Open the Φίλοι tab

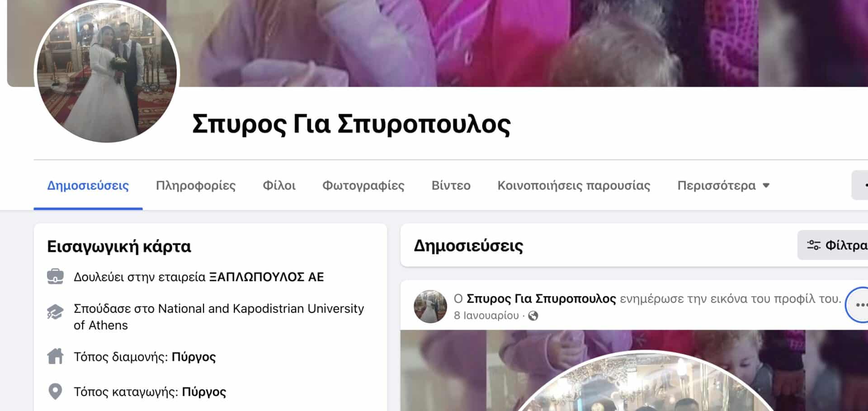tap(279, 185)
